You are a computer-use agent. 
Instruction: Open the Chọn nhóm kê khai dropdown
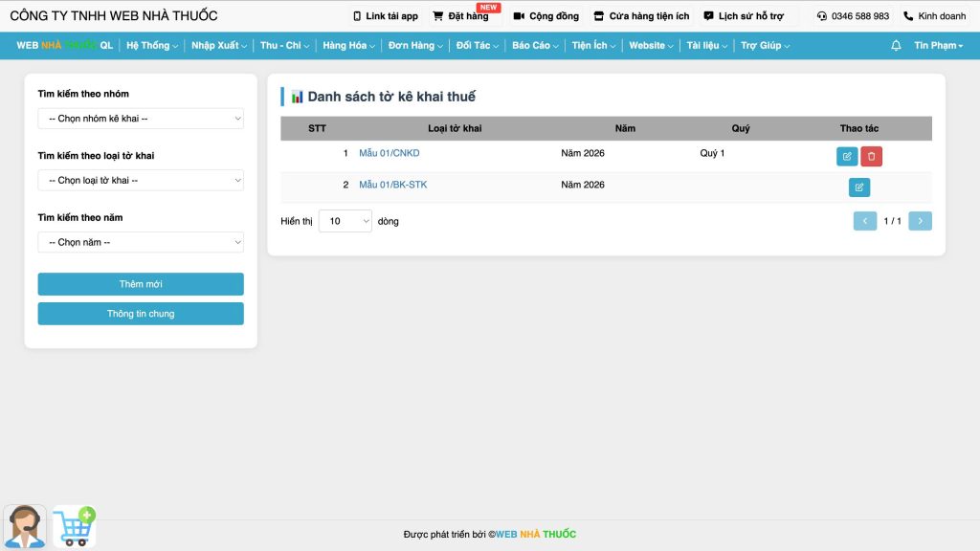141,119
